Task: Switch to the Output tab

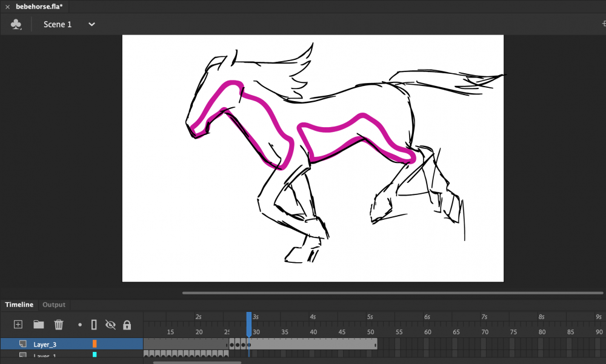Action: [54, 305]
